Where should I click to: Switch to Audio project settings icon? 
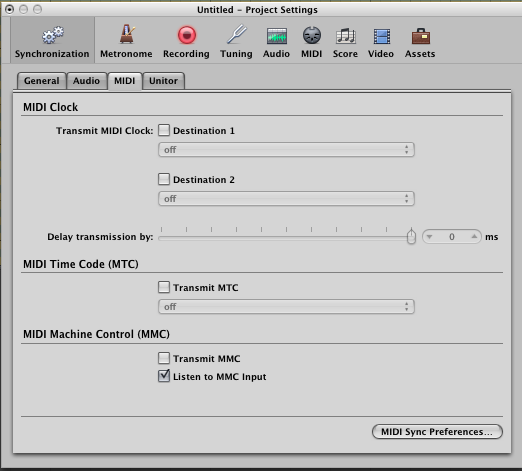277,36
